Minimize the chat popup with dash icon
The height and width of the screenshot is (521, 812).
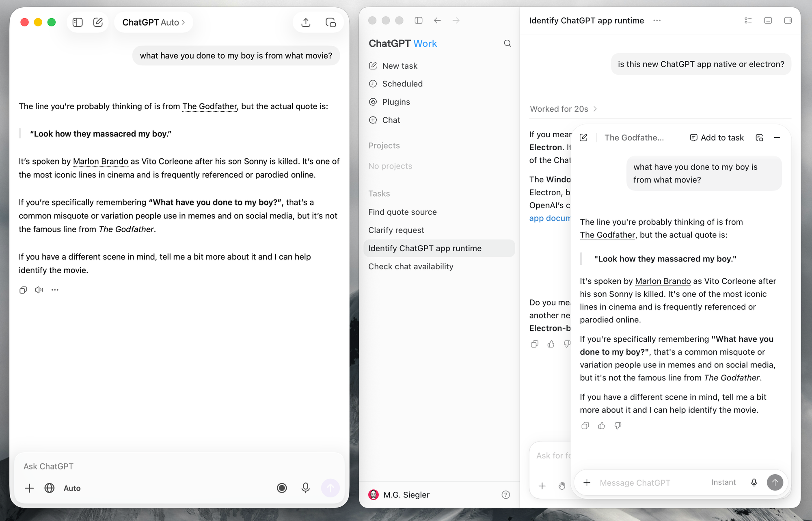[777, 138]
